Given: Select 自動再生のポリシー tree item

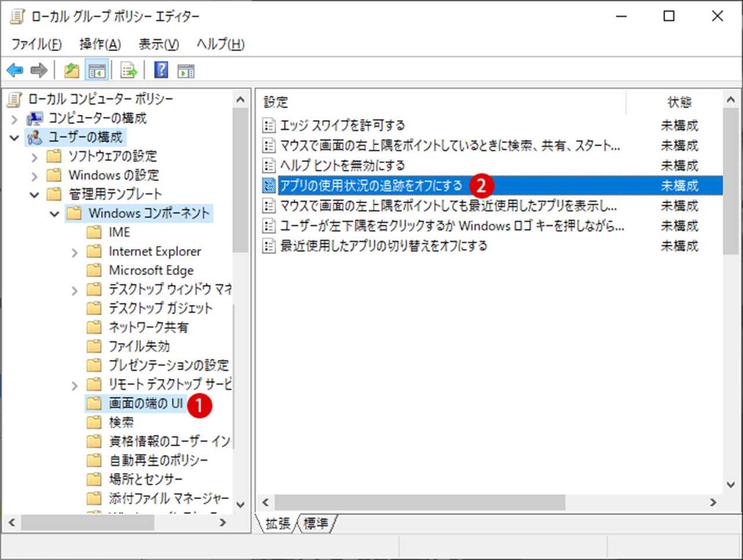Looking at the screenshot, I should [x=158, y=460].
